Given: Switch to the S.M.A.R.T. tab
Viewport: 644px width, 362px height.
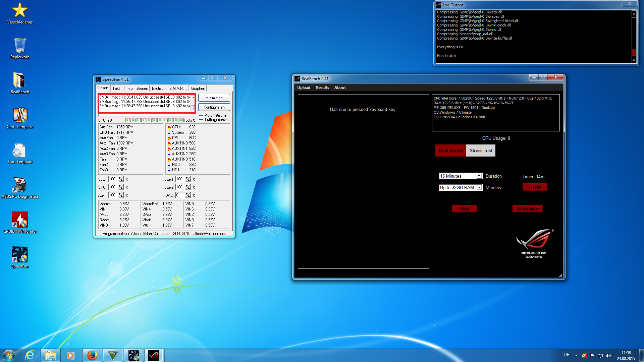Looking at the screenshot, I should 178,88.
